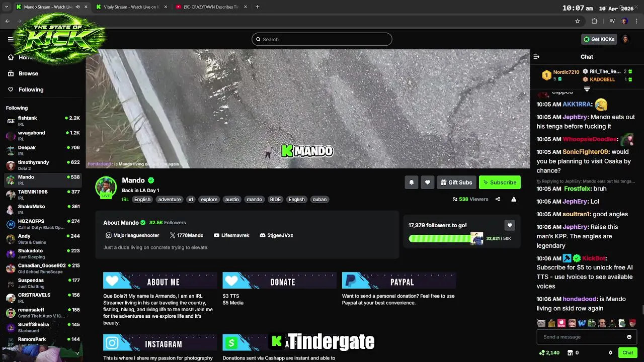Expand the gift leaderboard in chat
Viewport: 644px width, 362px height.
[587, 89]
